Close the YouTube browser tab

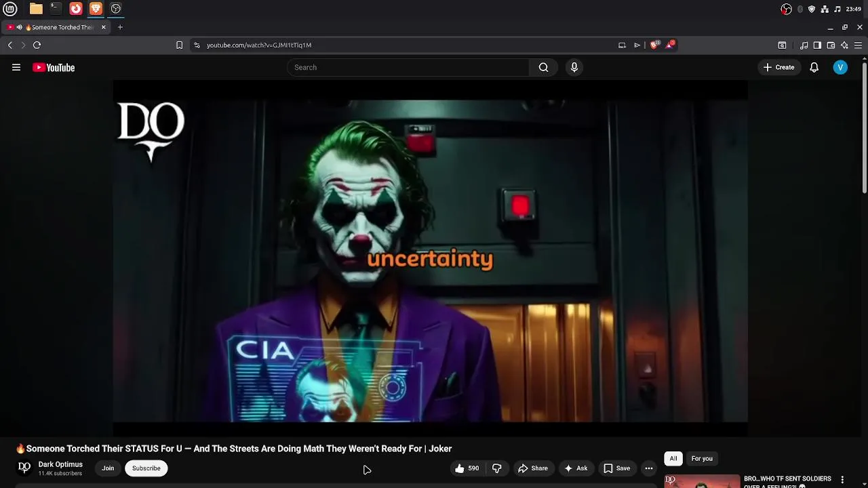click(x=103, y=27)
